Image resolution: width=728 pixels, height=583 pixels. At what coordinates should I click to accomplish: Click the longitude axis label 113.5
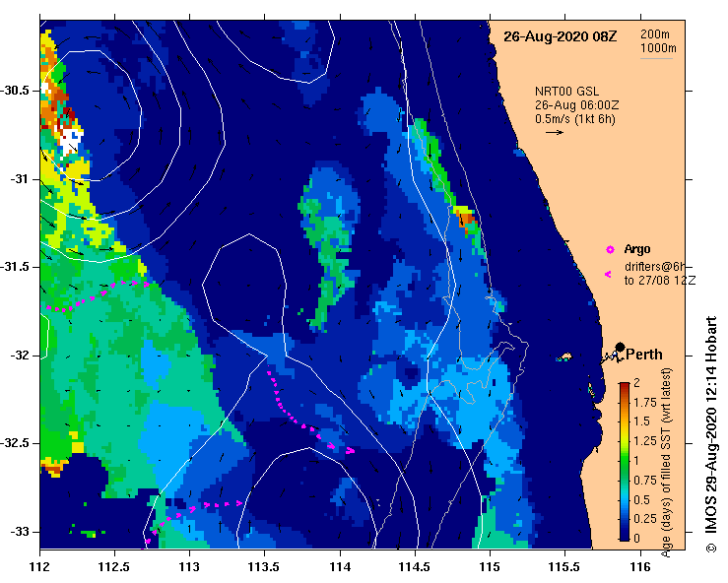pos(265,567)
